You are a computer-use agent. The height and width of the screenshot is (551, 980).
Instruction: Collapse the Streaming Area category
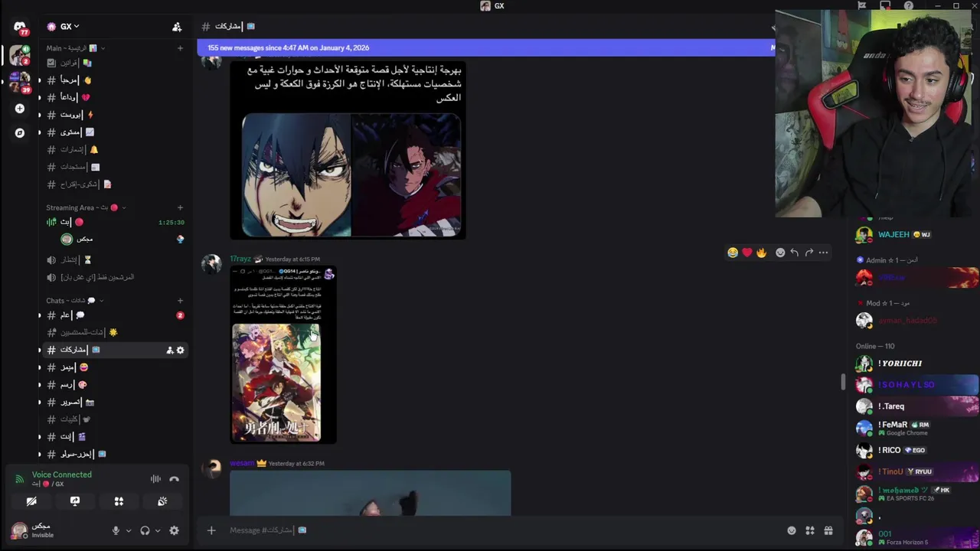coord(85,207)
